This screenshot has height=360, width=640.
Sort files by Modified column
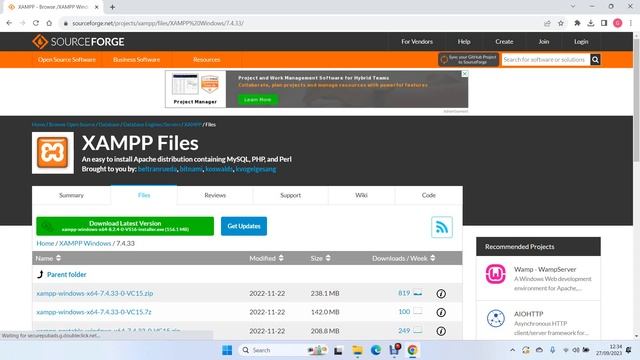pyautogui.click(x=266, y=258)
